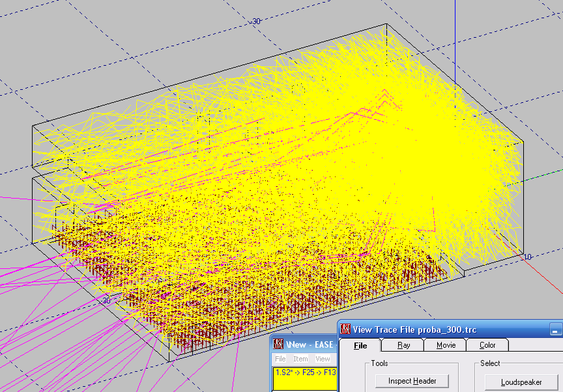Viewport: 563px width, 392px height.
Task: Click the Inspect Header button
Action: 412,381
